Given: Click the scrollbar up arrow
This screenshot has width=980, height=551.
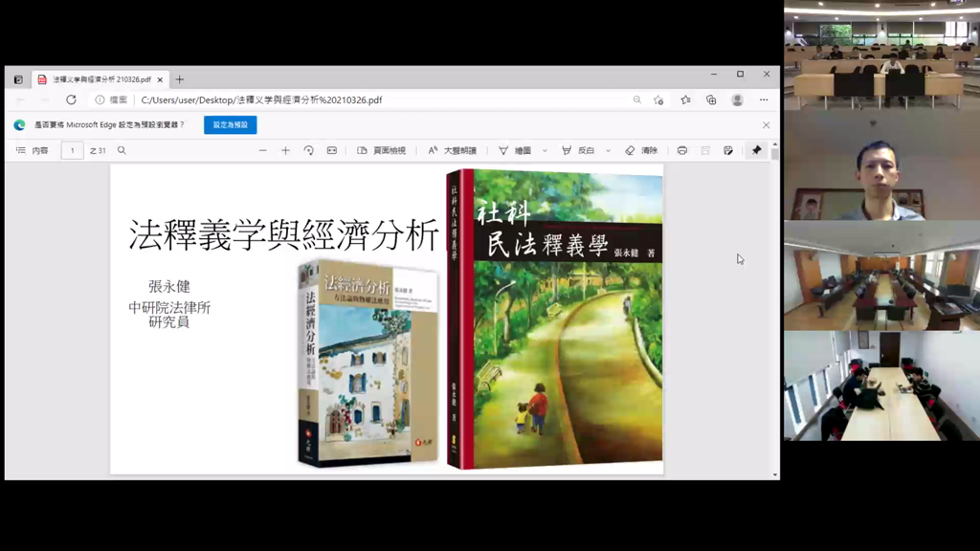Looking at the screenshot, I should pyautogui.click(x=775, y=145).
